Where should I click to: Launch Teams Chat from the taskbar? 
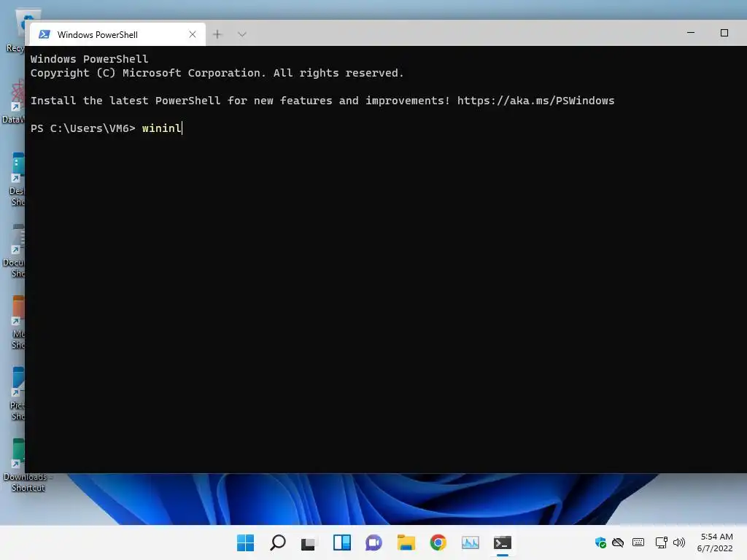coord(374,542)
